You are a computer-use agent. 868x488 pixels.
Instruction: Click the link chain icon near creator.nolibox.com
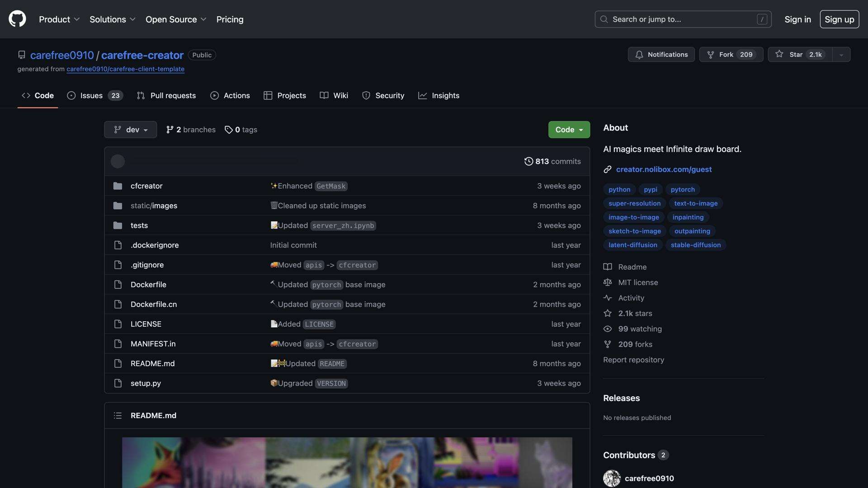point(608,169)
